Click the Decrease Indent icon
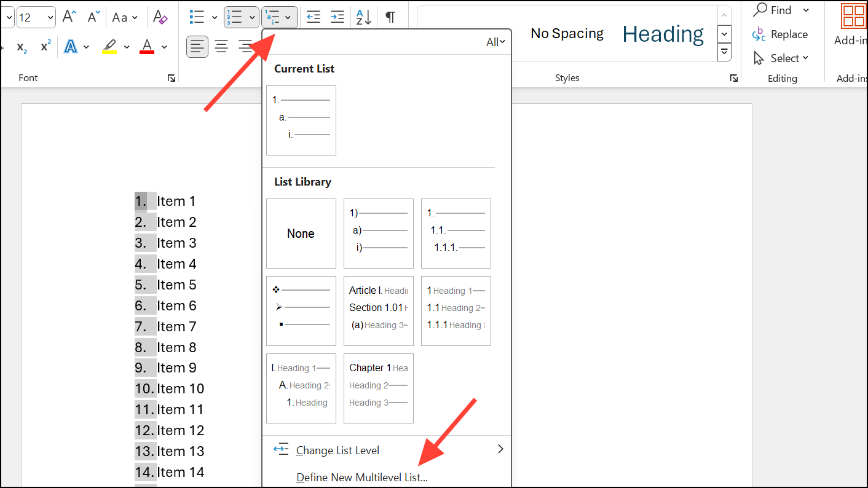 click(314, 17)
